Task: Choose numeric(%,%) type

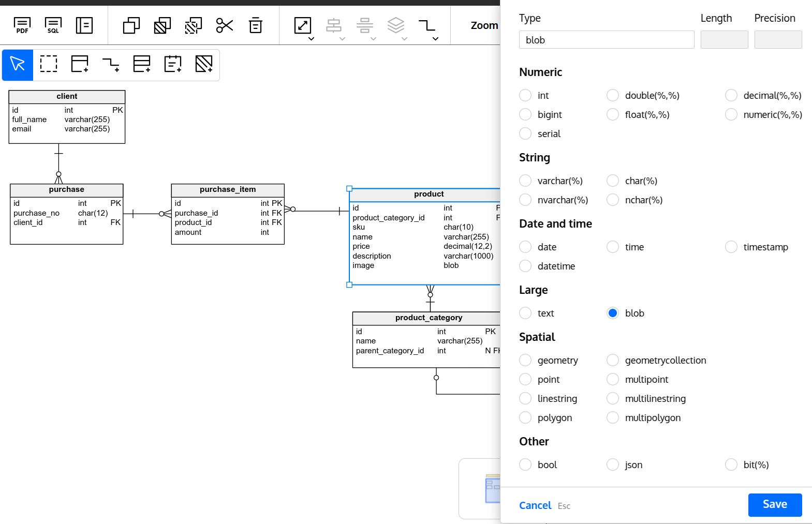Action: [731, 114]
